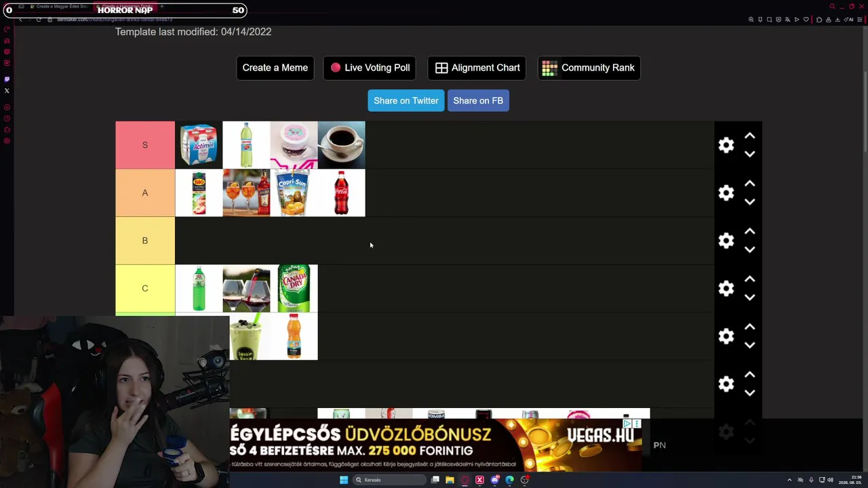868x488 pixels.
Task: Click the heart bookmark icon
Action: click(806, 20)
